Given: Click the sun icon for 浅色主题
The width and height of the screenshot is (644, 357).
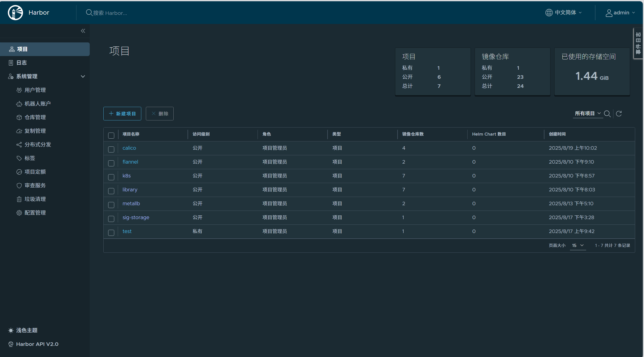Looking at the screenshot, I should (x=11, y=330).
